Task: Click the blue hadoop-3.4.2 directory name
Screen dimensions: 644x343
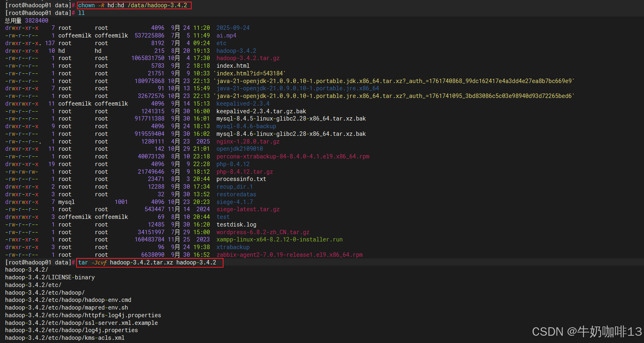Action: [236, 51]
